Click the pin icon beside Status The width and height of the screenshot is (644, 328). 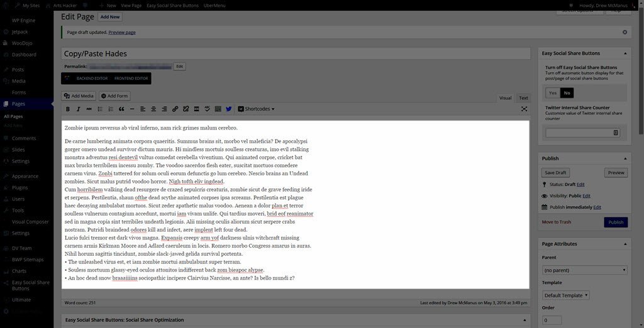coord(545,185)
